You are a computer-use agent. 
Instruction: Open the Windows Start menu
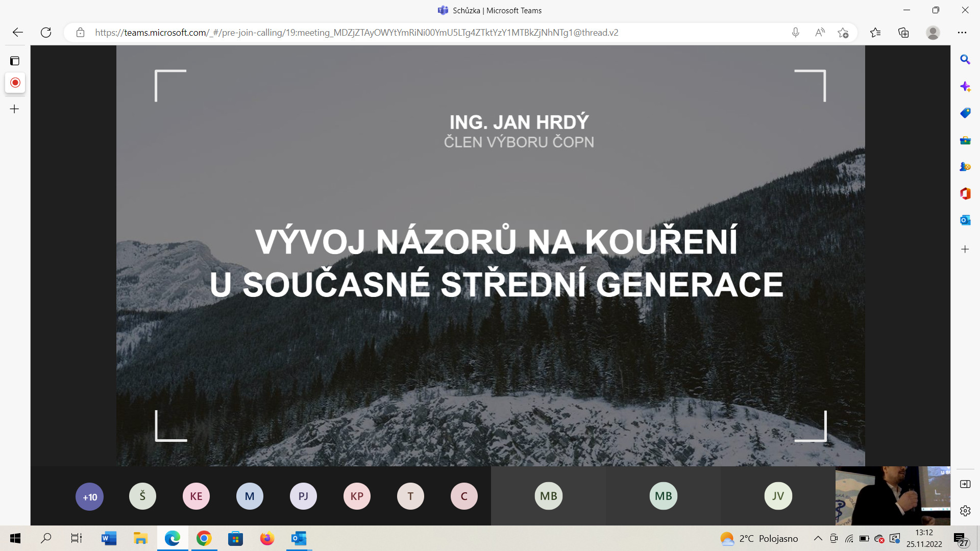[x=15, y=538]
